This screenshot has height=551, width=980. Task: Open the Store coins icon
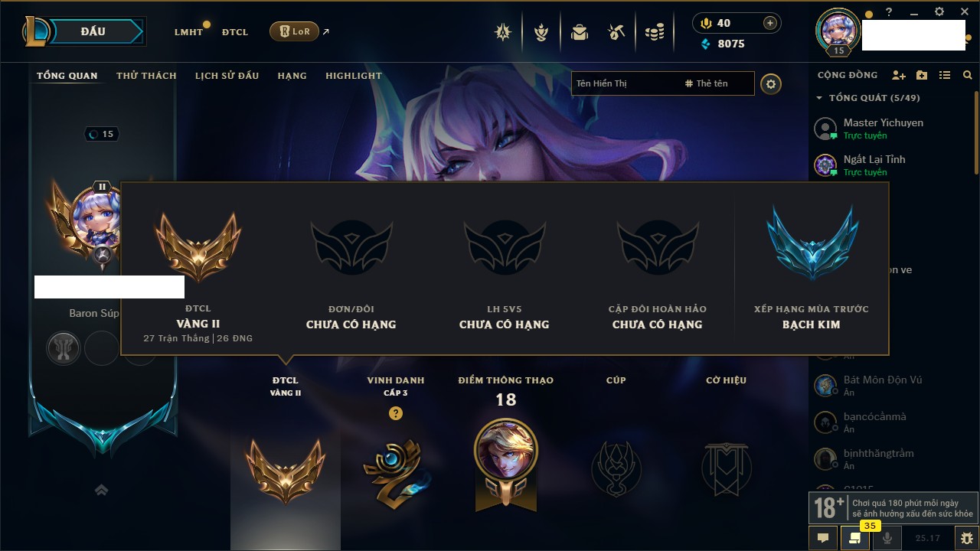654,32
